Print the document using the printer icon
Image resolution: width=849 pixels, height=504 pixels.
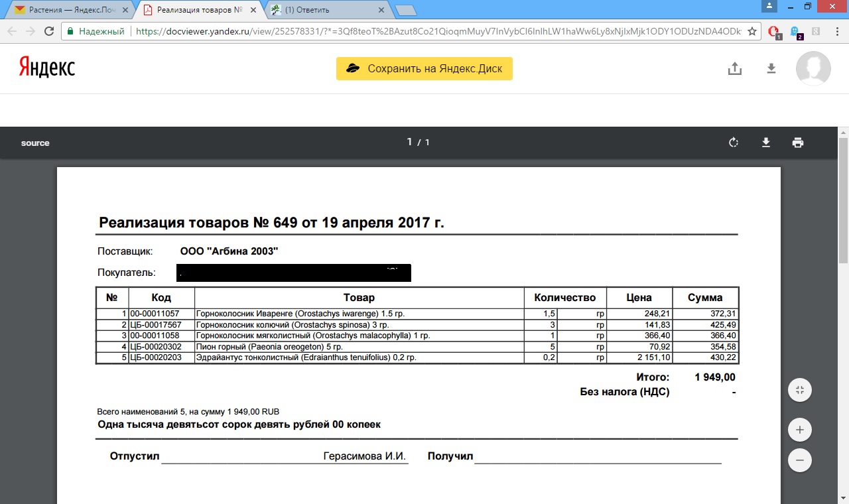coord(798,143)
